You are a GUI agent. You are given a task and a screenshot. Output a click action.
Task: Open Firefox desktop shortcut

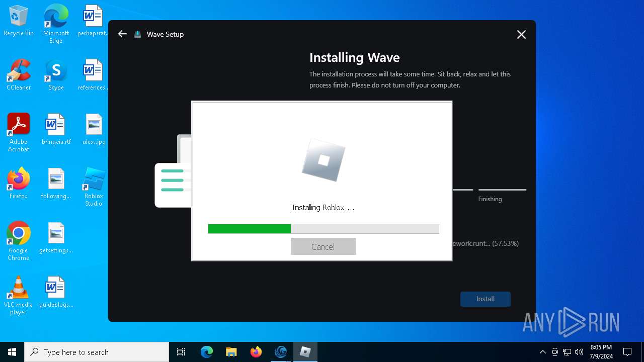pos(19,184)
